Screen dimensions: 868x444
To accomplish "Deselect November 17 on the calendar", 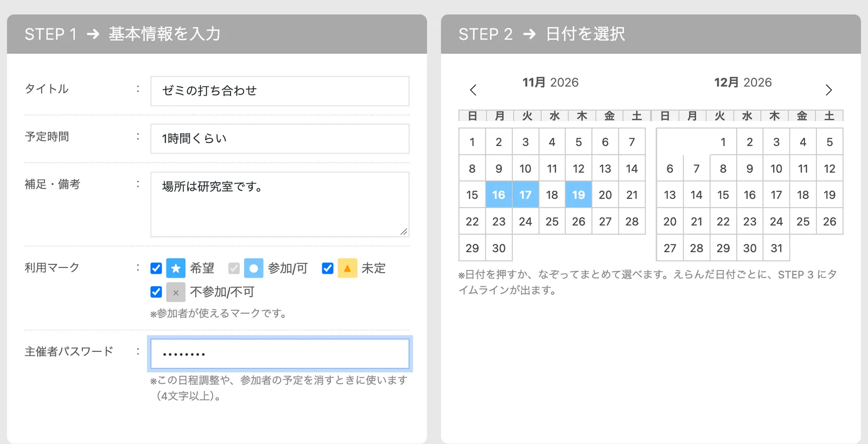I will click(525, 195).
